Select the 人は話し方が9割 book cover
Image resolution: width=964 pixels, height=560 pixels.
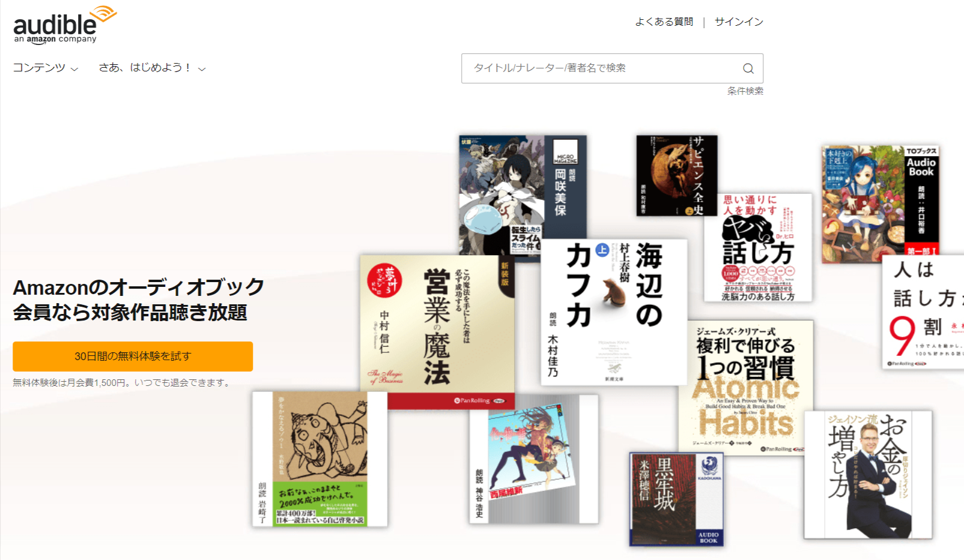pos(923,312)
